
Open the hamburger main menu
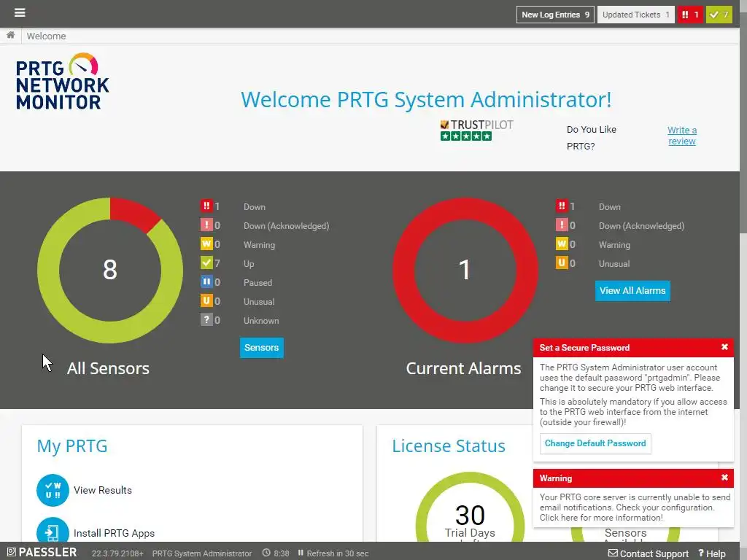click(20, 12)
